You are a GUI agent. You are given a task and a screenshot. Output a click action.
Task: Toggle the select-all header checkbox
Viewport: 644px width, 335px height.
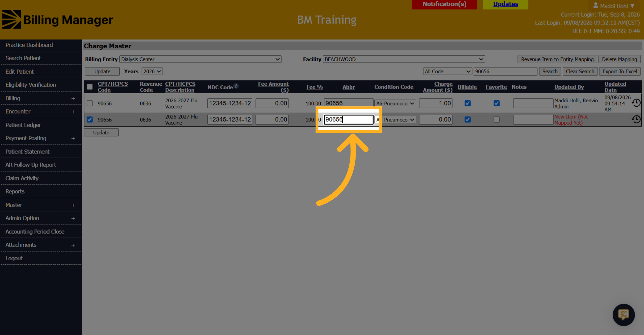90,87
